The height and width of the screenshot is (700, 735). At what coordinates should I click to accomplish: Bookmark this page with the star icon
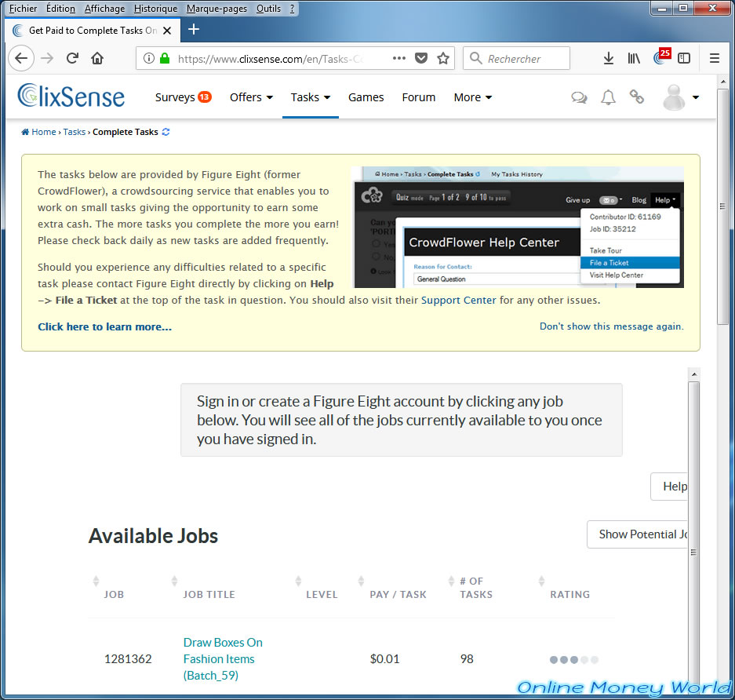click(x=443, y=58)
